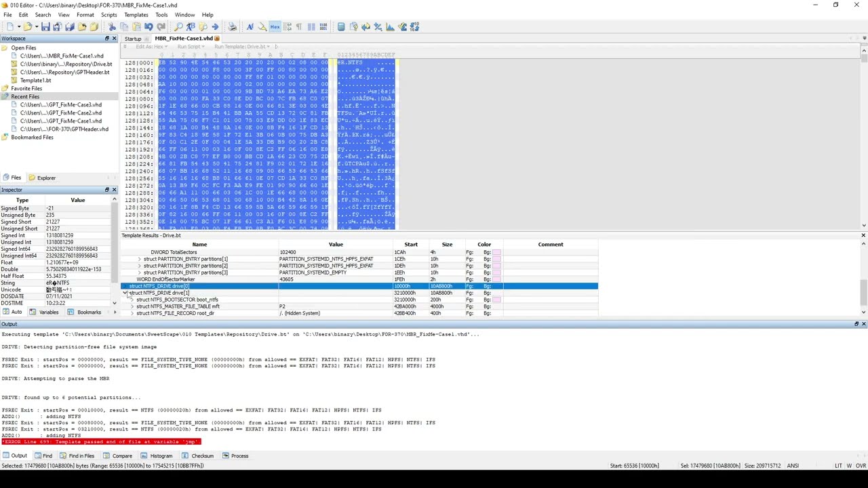The height and width of the screenshot is (488, 868).
Task: Click the New file toolbar icon
Action: coord(9,27)
